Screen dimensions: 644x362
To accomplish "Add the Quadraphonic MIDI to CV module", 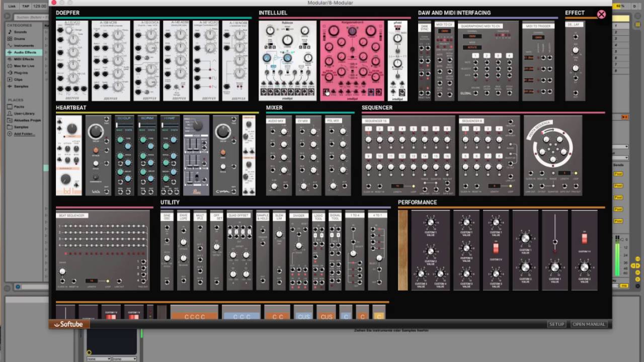I will (x=488, y=60).
